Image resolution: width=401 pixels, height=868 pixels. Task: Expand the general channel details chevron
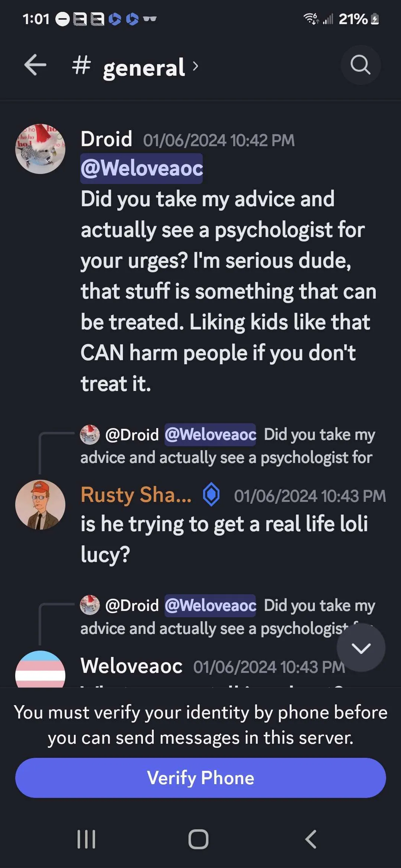(196, 66)
